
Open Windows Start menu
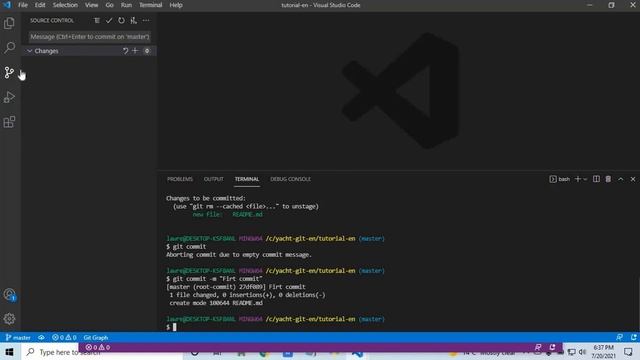click(x=9, y=352)
